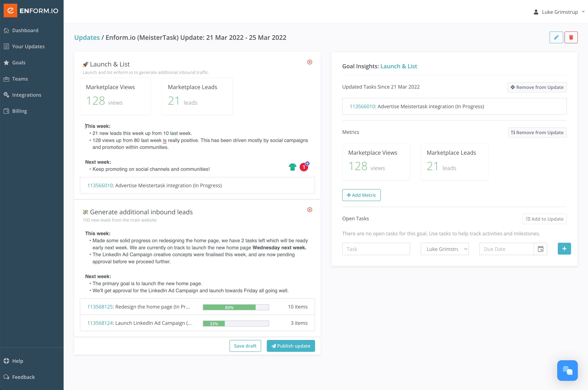This screenshot has width=588, height=390.
Task: Open Goals in the sidebar
Action: point(19,63)
